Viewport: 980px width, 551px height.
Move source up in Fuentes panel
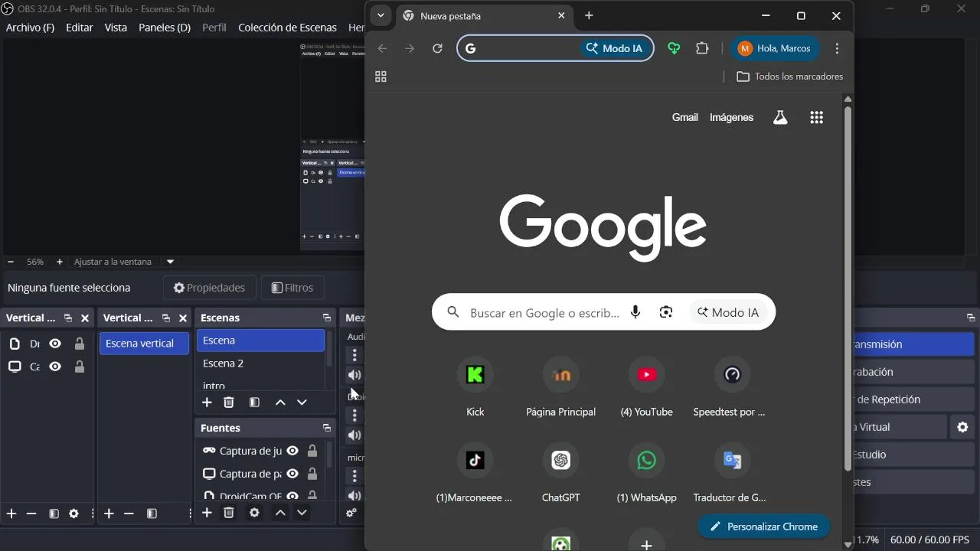point(280,513)
